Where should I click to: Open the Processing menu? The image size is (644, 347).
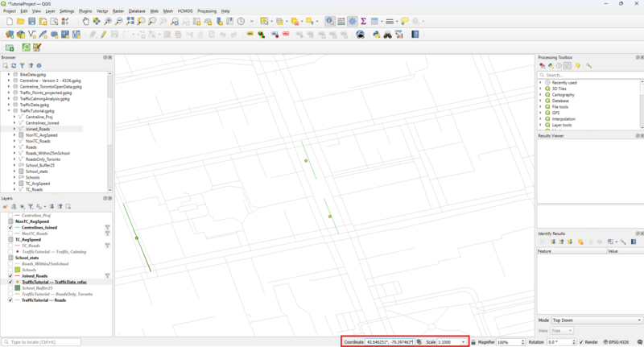207,11
